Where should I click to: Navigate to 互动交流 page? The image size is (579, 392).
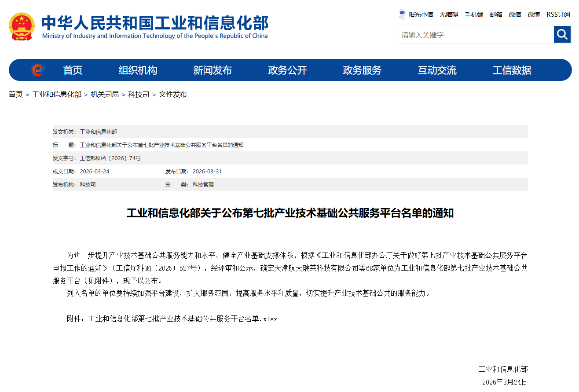(x=437, y=70)
